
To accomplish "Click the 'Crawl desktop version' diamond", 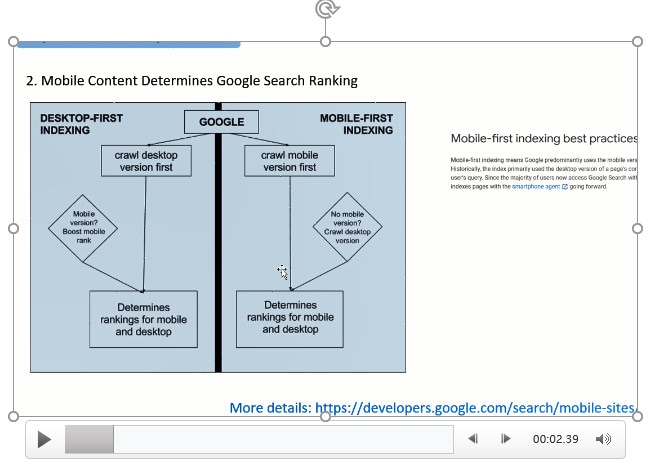I will point(347,227).
